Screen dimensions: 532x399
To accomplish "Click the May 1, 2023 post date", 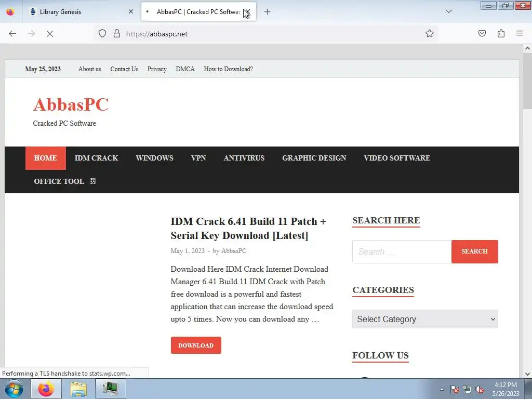I will coord(188,251).
